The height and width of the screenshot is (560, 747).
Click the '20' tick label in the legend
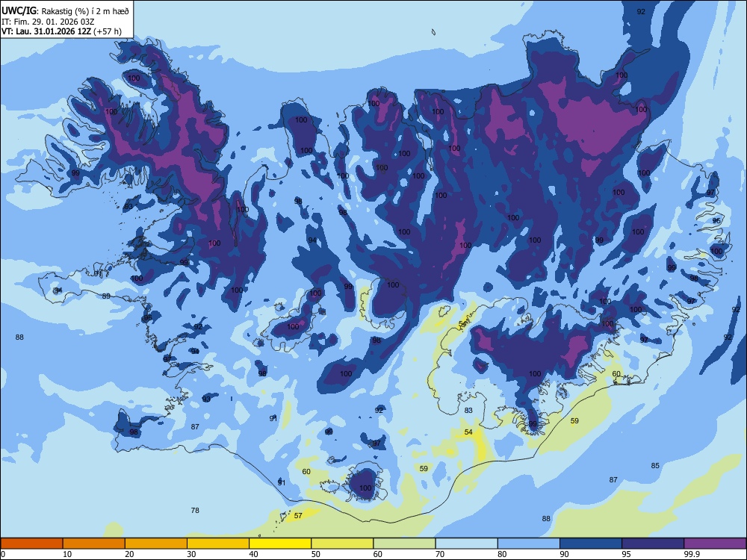(129, 554)
